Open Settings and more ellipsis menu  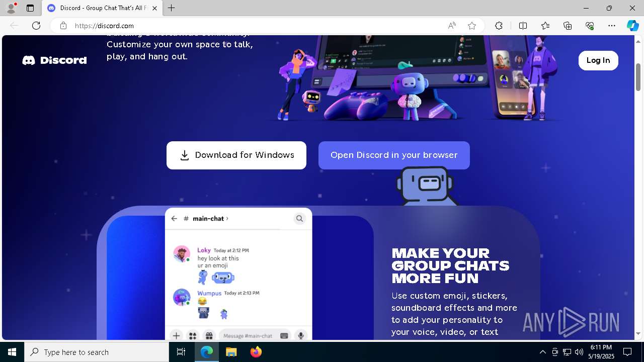pos(612,26)
